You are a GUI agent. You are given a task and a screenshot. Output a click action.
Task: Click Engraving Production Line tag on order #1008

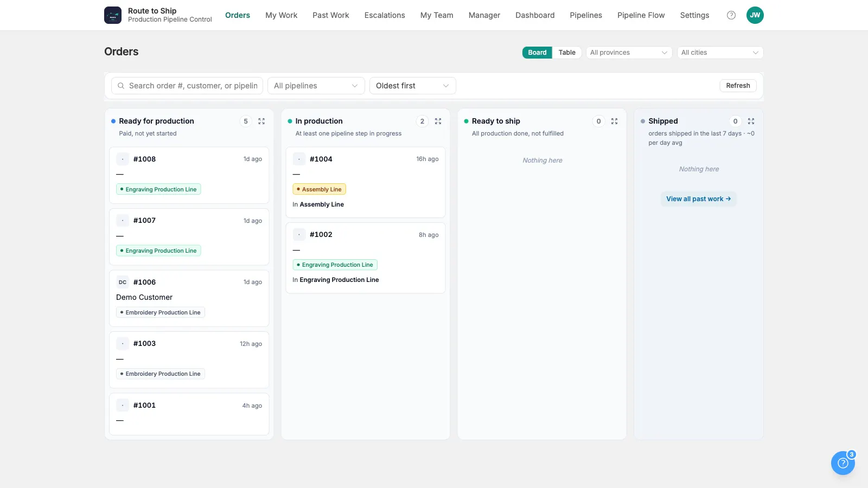coord(158,189)
